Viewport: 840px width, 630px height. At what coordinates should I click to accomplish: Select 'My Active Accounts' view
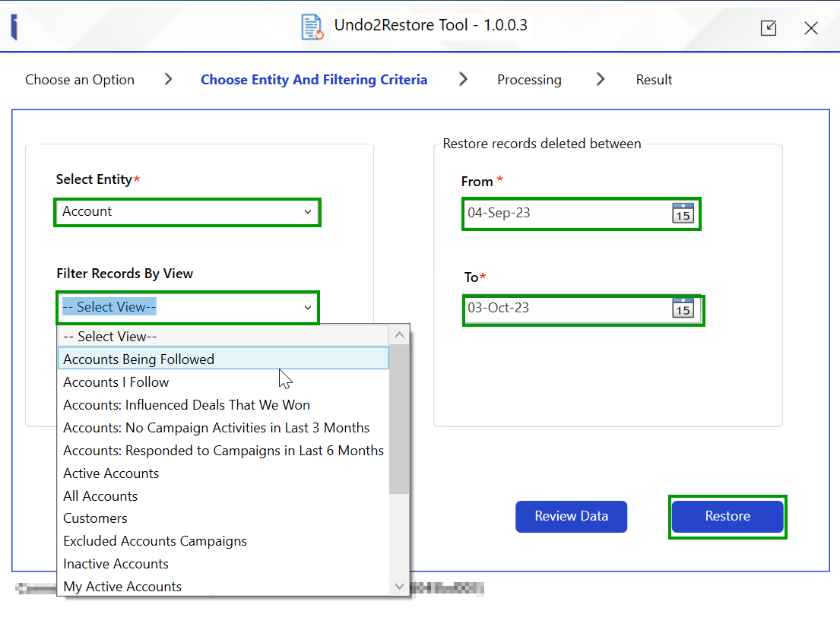pos(223,586)
